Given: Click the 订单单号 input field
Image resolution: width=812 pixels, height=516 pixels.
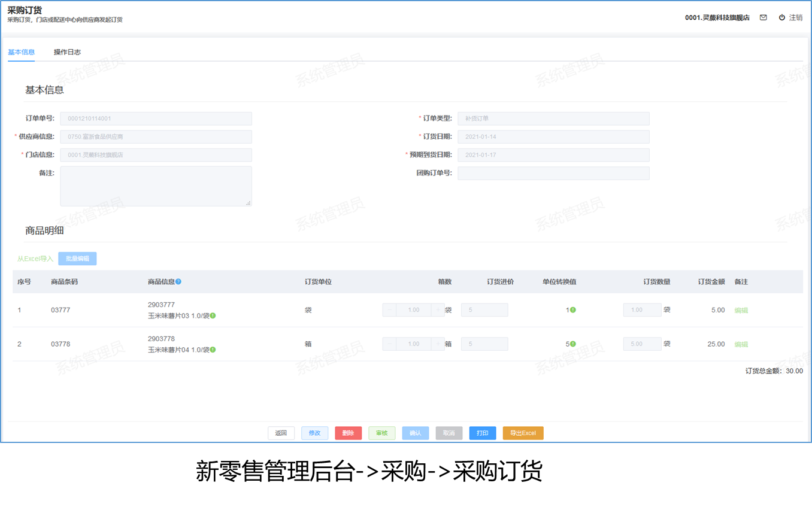Looking at the screenshot, I should (x=156, y=119).
